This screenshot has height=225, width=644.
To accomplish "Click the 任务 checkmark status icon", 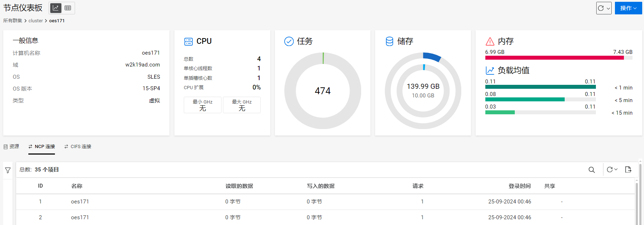I will click(x=289, y=42).
